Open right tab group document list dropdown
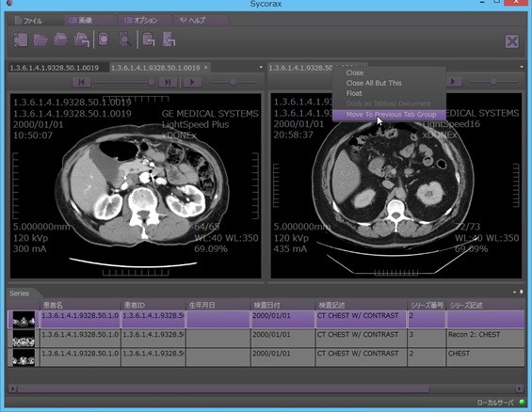 click(x=522, y=67)
